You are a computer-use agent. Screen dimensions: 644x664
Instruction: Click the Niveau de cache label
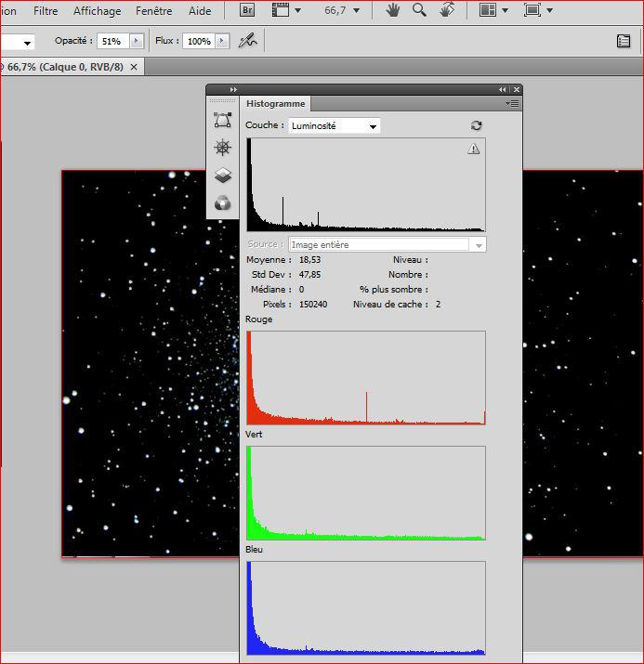(x=390, y=304)
